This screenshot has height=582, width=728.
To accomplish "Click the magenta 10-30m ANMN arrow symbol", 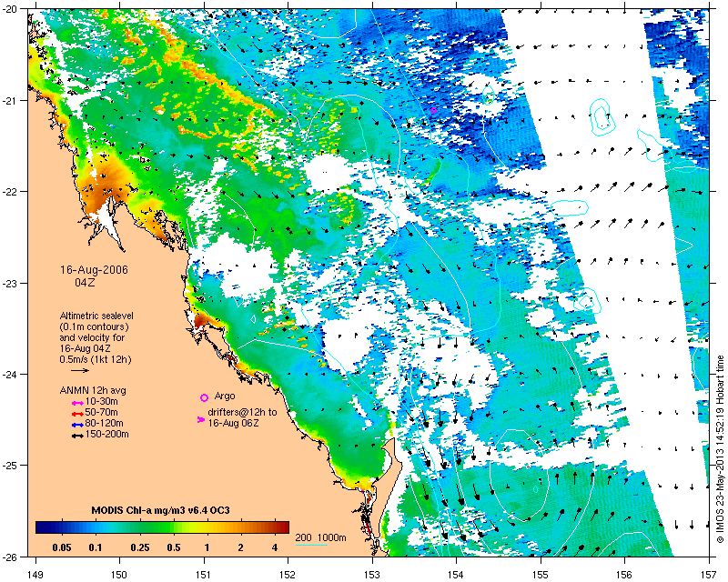I will click(x=77, y=403).
